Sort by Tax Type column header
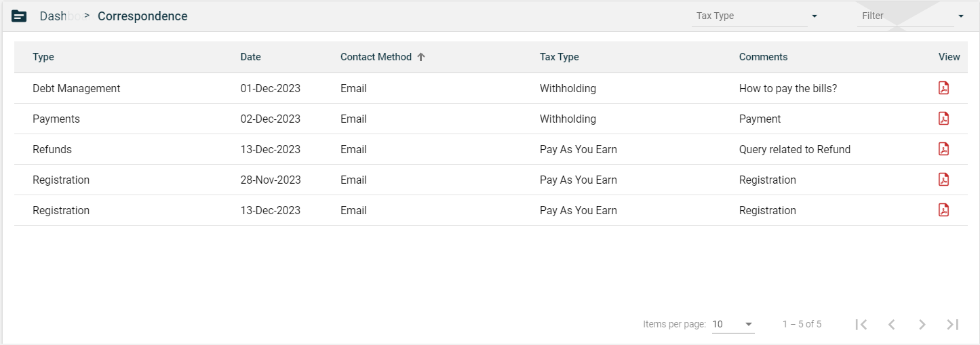The width and height of the screenshot is (980, 345). (x=559, y=57)
